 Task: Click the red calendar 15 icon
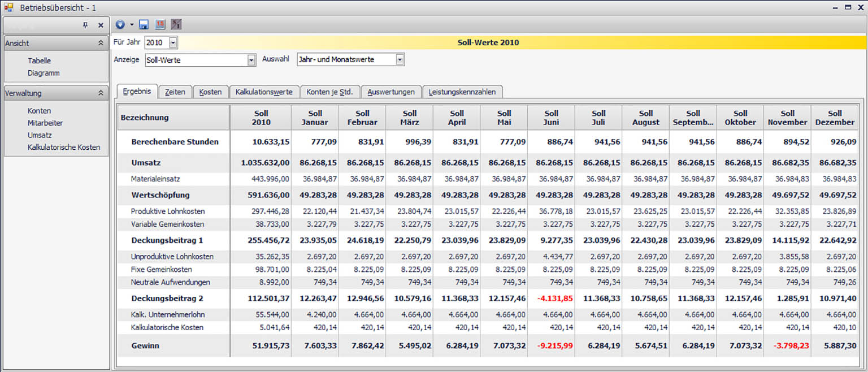(160, 24)
